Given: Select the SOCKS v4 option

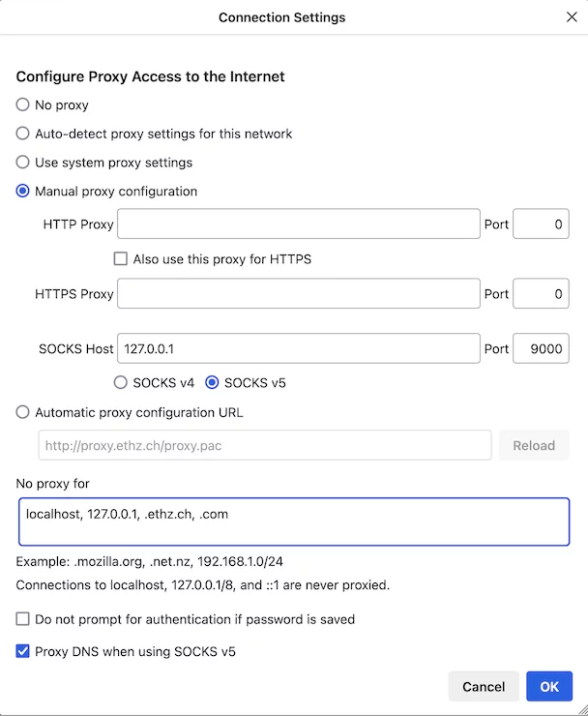Looking at the screenshot, I should click(x=122, y=383).
